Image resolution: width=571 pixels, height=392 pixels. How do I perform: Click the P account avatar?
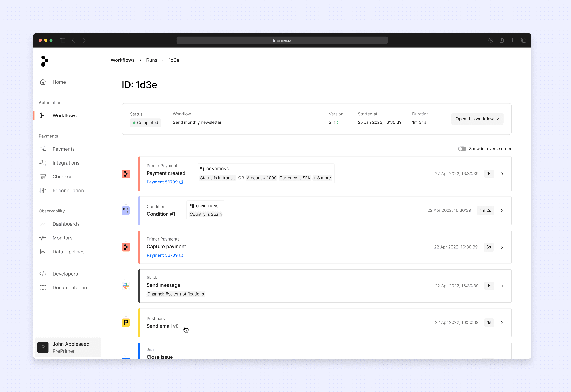coord(43,347)
